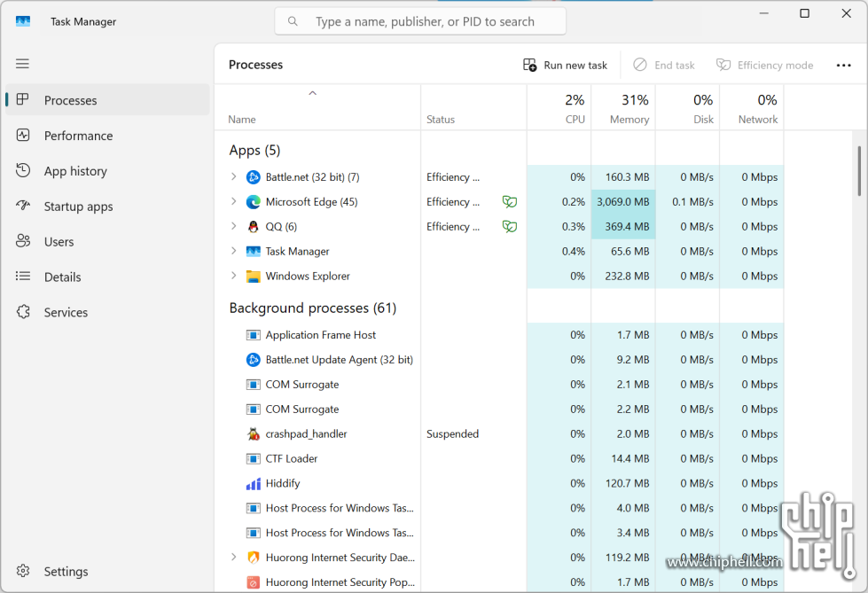
Task: Expand the Task Manager process row
Action: (233, 251)
